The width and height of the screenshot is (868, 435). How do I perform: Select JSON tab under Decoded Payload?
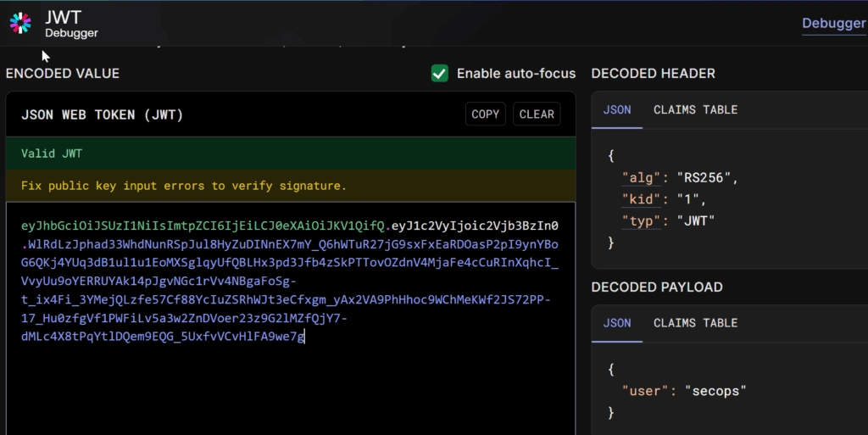[x=616, y=323]
